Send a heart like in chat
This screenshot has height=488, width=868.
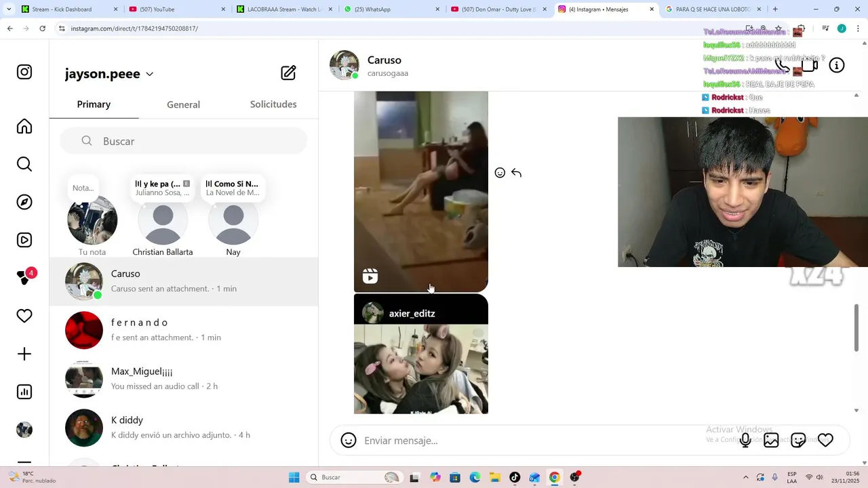point(825,441)
